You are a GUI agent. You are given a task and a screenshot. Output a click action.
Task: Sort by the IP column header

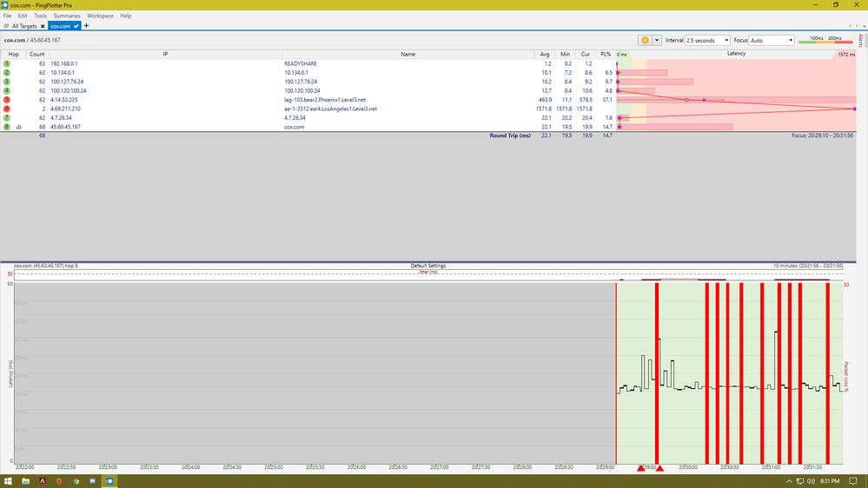(x=165, y=54)
